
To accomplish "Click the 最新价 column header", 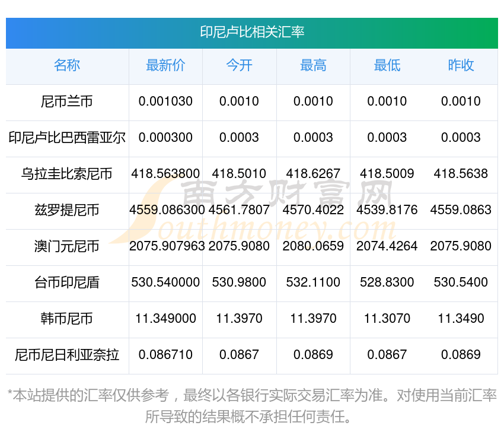I will coord(165,65).
